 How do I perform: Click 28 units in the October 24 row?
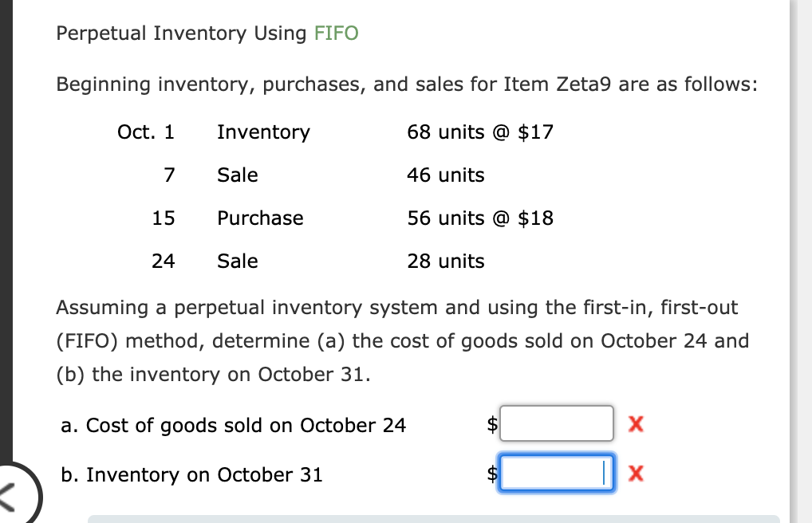445,261
